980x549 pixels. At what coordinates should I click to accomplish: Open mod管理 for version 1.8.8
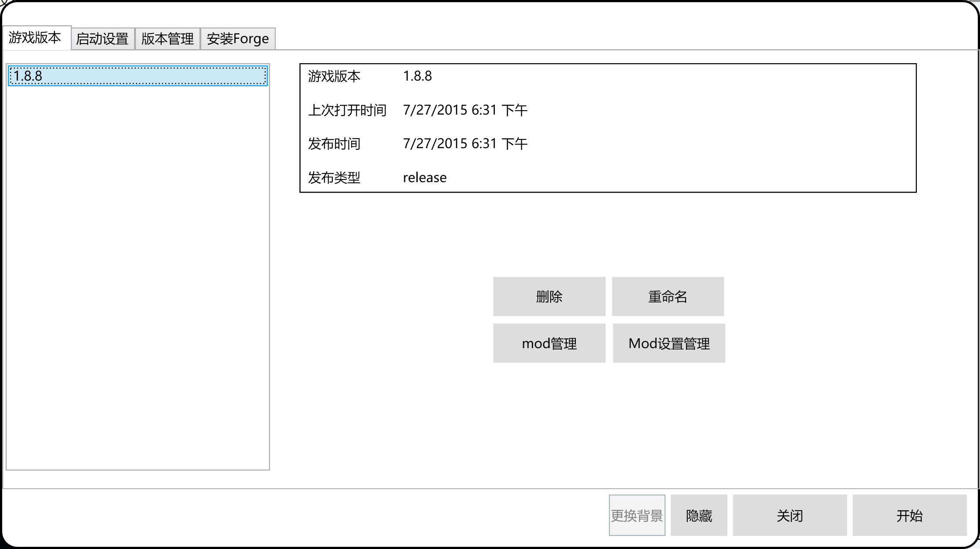tap(549, 343)
